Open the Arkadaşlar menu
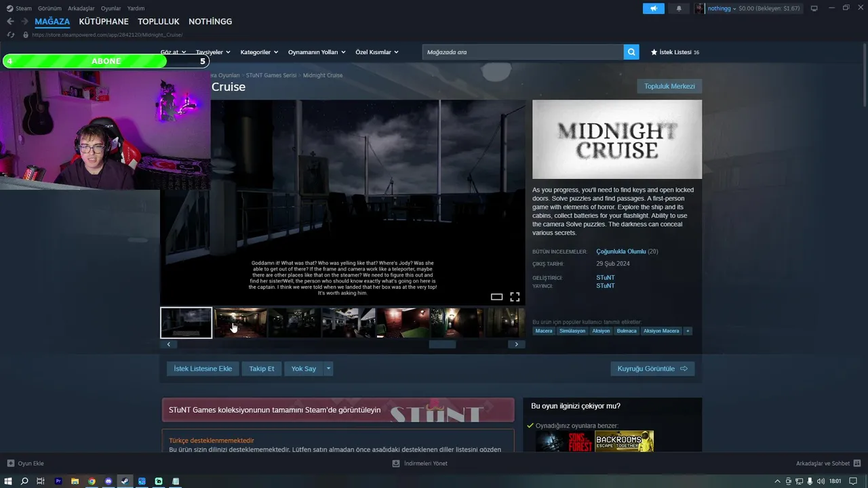 click(82, 8)
